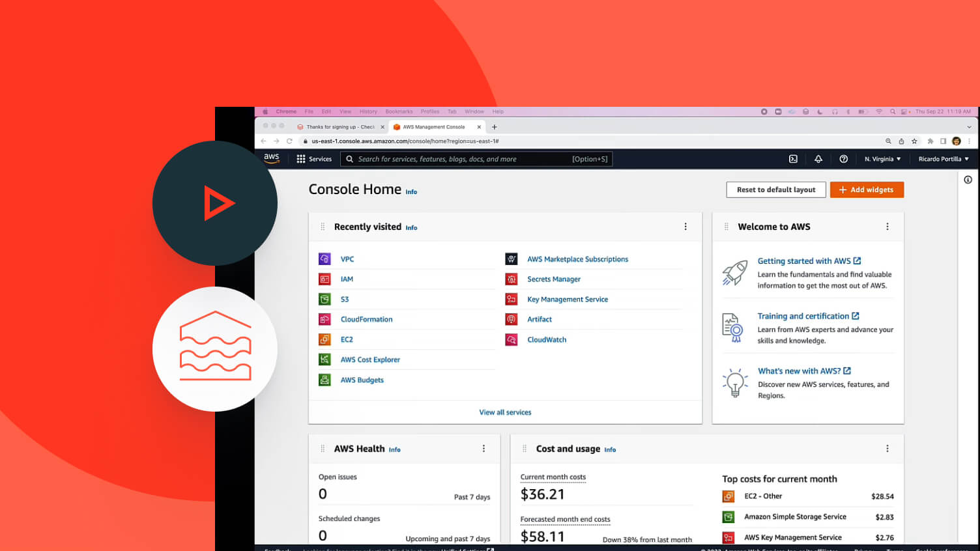Expand the N. Virginia region selector
980x551 pixels.
coord(883,159)
